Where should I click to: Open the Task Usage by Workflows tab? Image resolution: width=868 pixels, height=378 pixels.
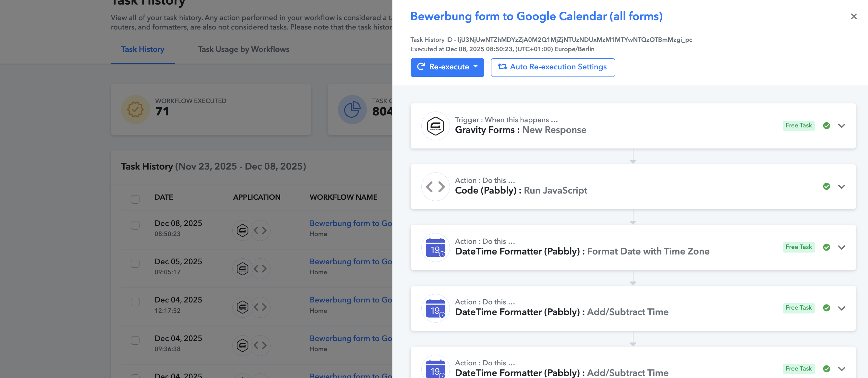tap(243, 49)
